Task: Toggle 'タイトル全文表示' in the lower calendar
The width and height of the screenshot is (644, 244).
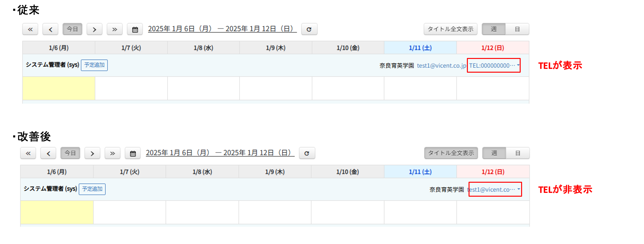Action: coord(451,153)
